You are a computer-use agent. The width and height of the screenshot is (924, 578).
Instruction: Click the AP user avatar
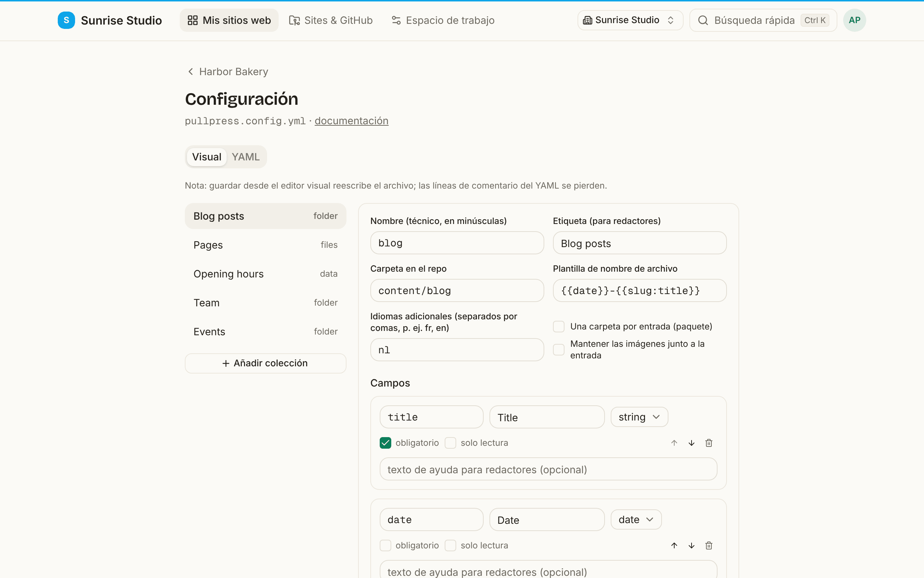point(854,20)
